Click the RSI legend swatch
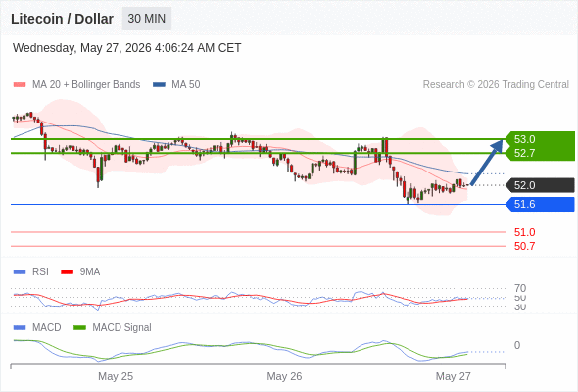This screenshot has height=392, width=578. [x=20, y=272]
